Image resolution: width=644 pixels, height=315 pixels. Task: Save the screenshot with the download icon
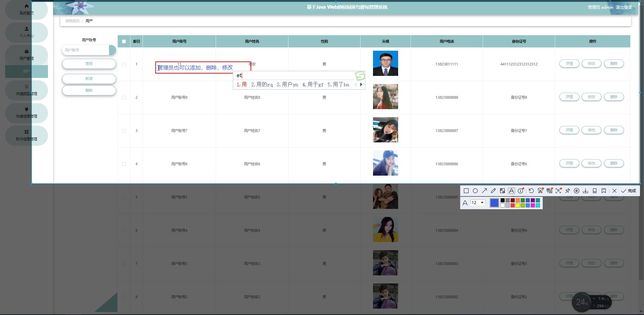point(586,191)
